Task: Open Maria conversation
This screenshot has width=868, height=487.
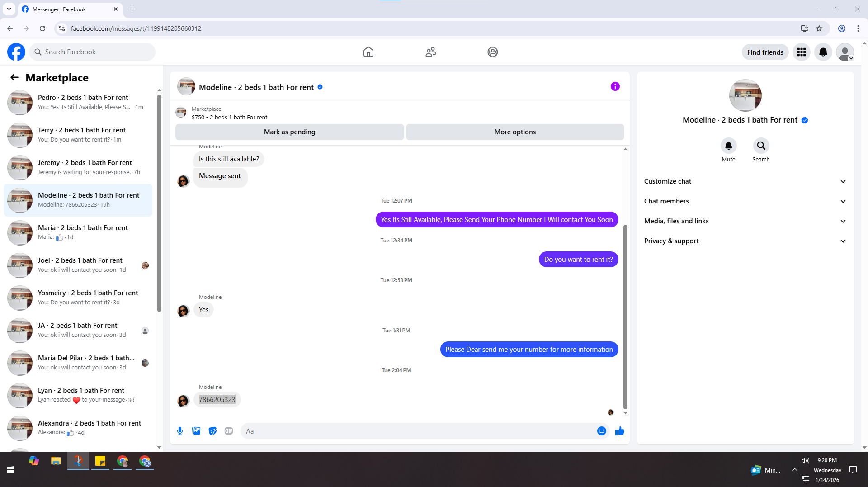Action: coord(78,233)
